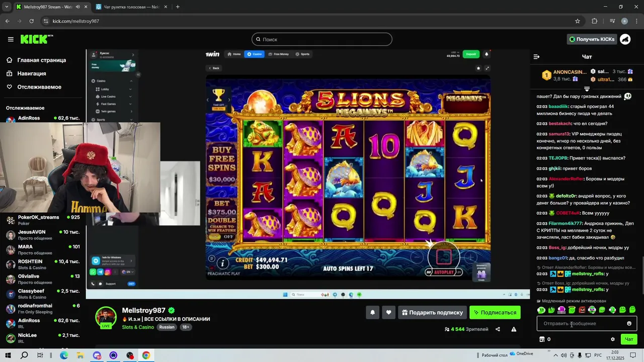Open Microsoft Edge from taskbar
Image resolution: width=644 pixels, height=362 pixels.
[64, 355]
